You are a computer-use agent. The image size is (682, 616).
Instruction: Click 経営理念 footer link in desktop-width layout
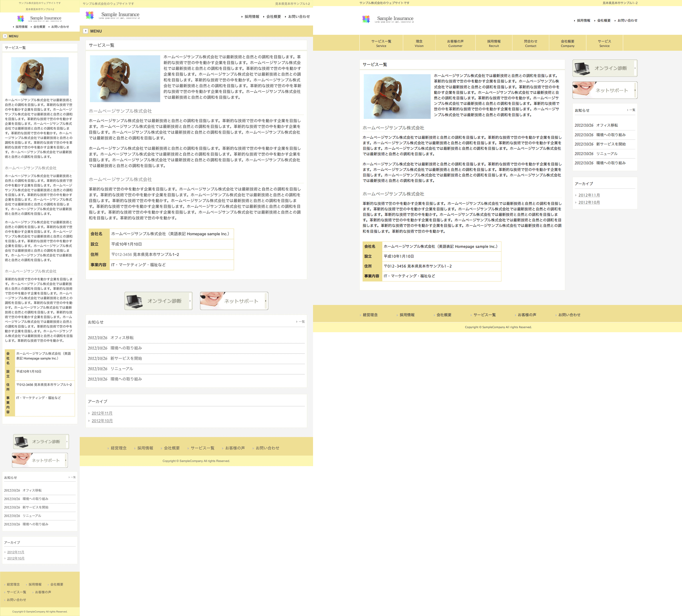[370, 315]
